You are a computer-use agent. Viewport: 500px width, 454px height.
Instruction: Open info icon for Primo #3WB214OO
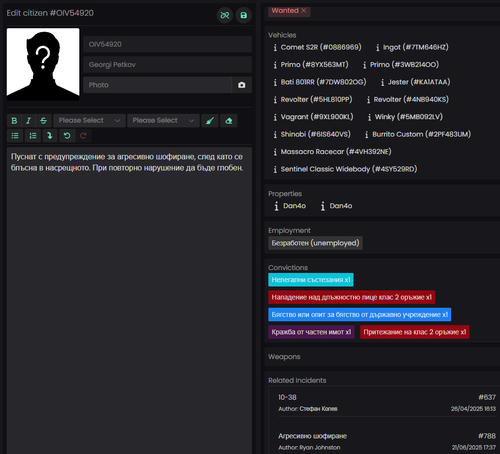[365, 65]
